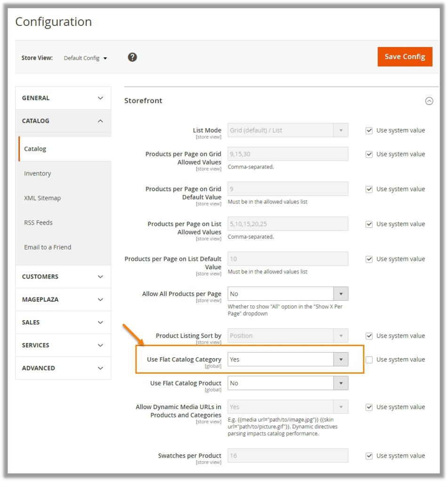448x482 pixels.
Task: Open the help icon near Store View
Action: (132, 57)
